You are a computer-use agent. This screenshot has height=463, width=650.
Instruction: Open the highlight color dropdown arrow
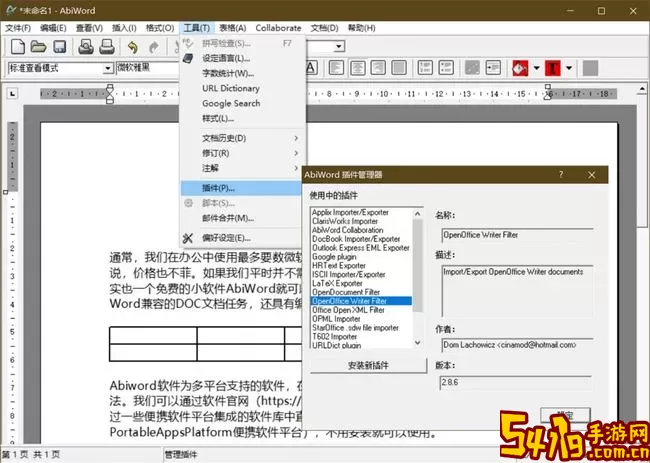536,68
